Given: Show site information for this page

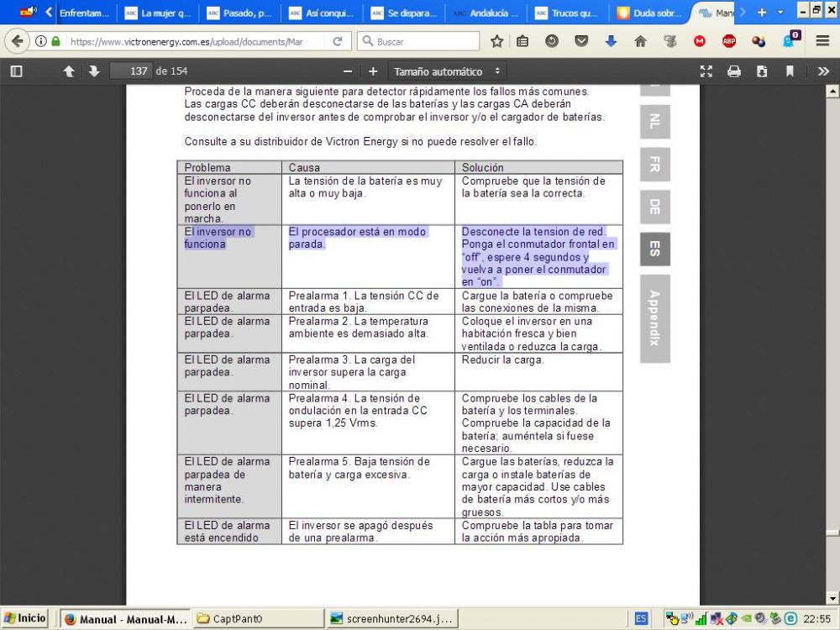Looking at the screenshot, I should (x=40, y=41).
